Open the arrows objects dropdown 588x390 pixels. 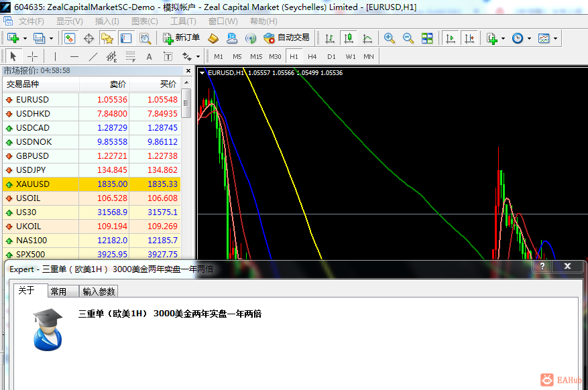coord(188,56)
